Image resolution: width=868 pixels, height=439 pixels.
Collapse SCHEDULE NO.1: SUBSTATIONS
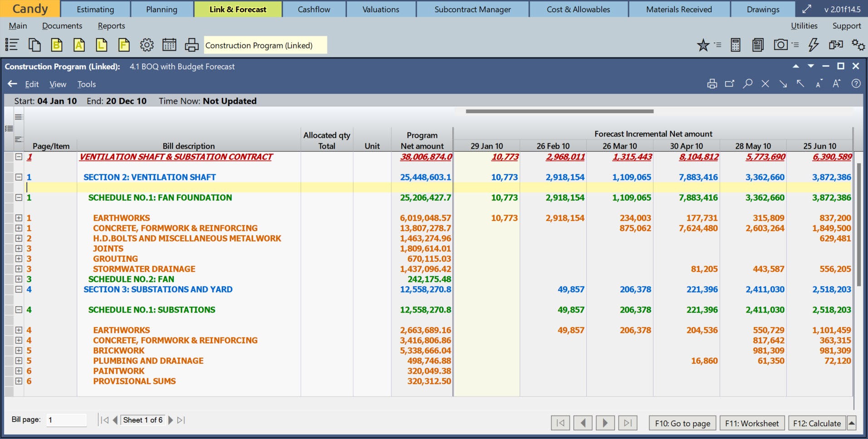19,310
